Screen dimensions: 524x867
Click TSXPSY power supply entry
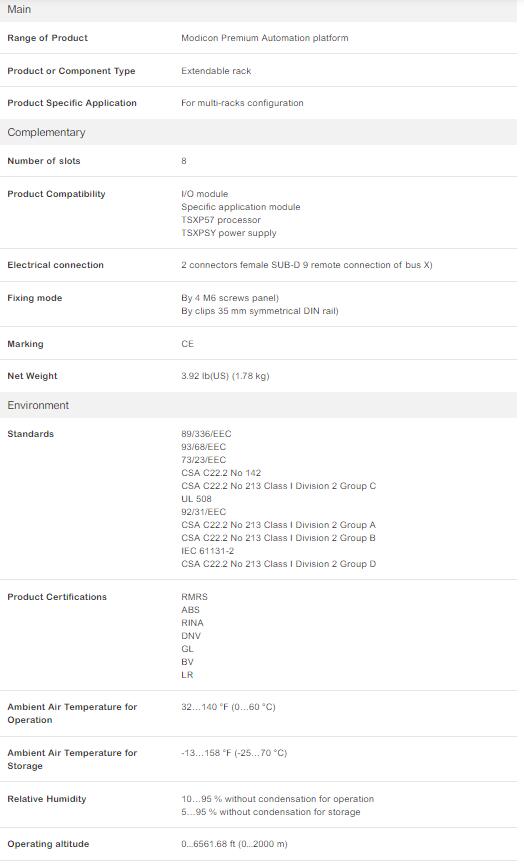coord(229,233)
